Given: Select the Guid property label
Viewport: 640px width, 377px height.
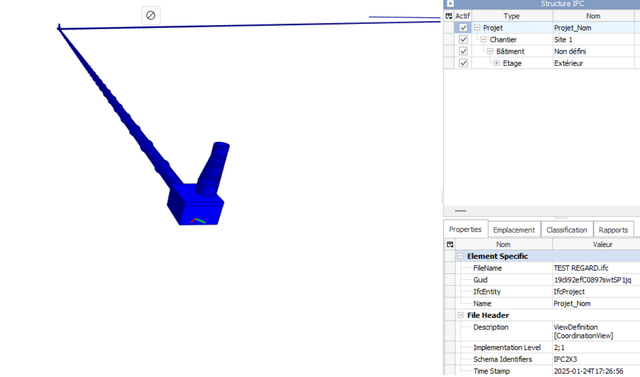Looking at the screenshot, I should pos(480,280).
